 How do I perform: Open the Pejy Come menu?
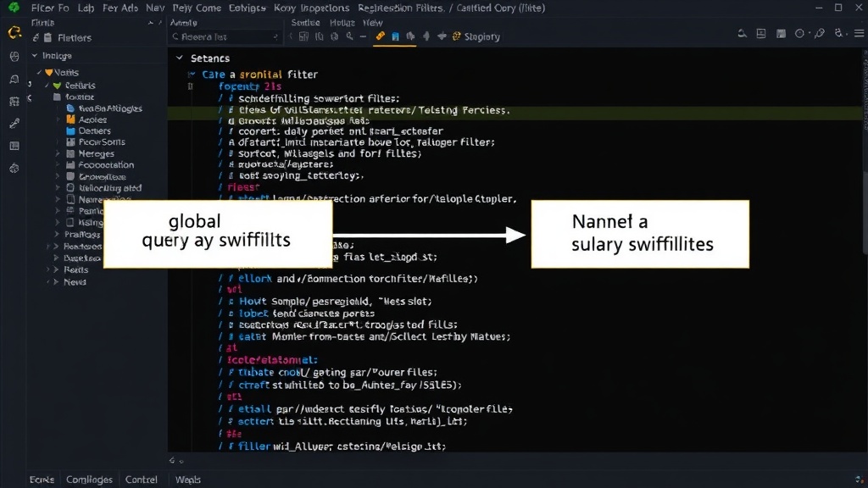[x=197, y=8]
